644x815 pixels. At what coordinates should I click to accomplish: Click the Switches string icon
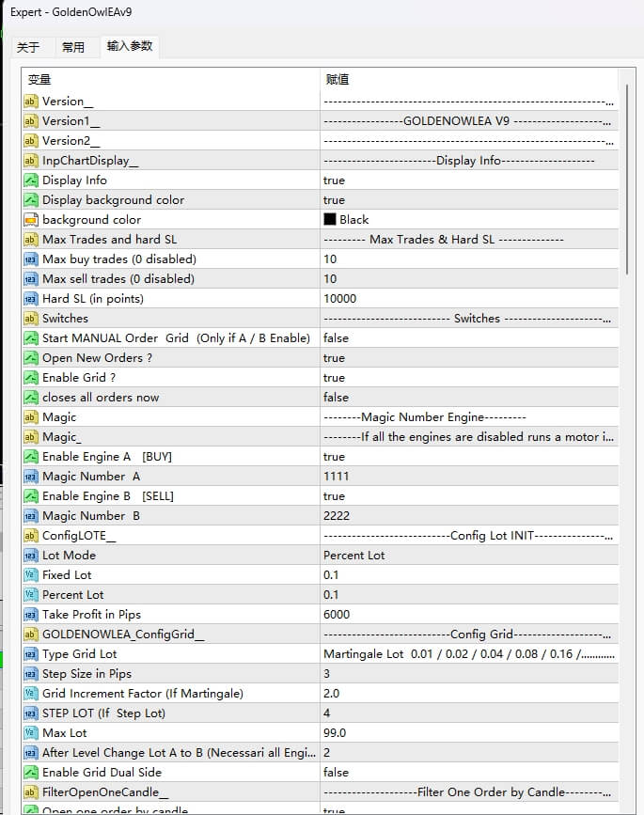pos(31,319)
